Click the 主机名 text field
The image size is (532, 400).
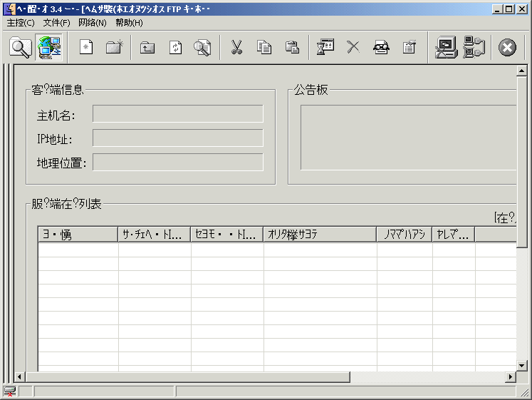tap(177, 114)
